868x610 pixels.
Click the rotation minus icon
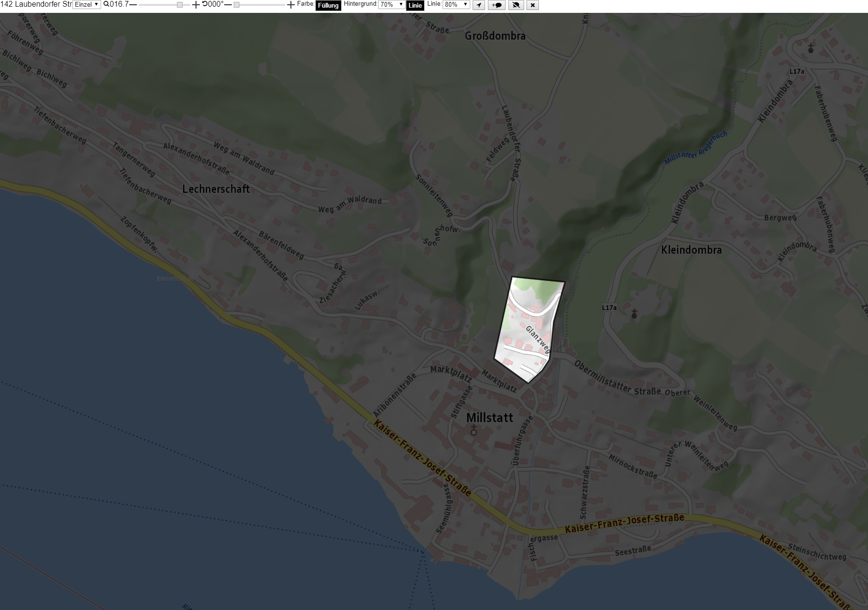[228, 4]
